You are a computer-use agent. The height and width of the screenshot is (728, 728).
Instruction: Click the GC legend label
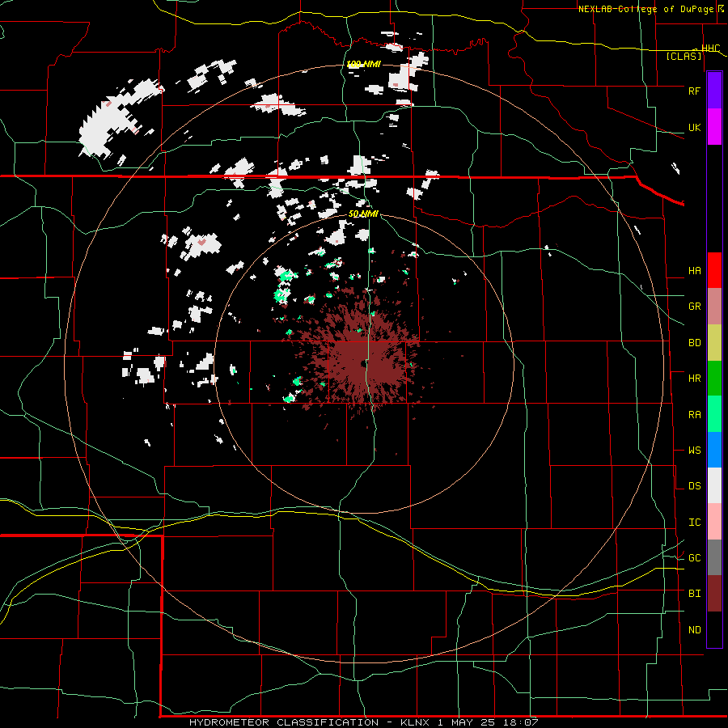[x=694, y=558]
